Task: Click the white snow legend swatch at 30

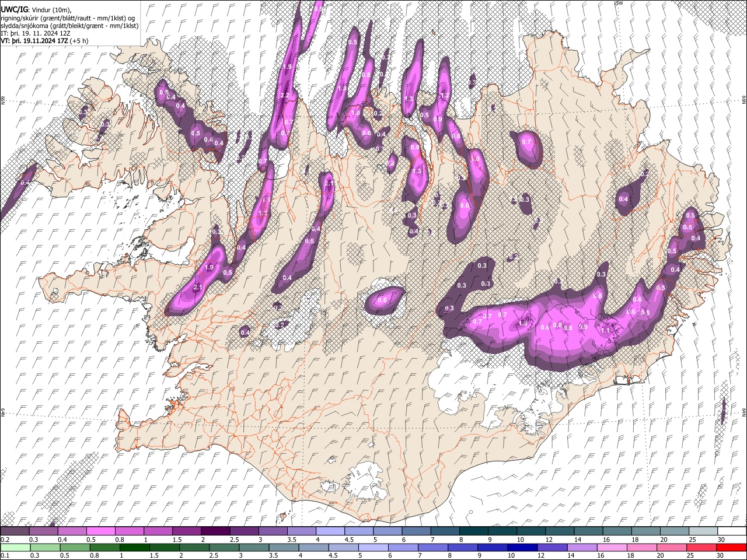Action: tap(732, 531)
